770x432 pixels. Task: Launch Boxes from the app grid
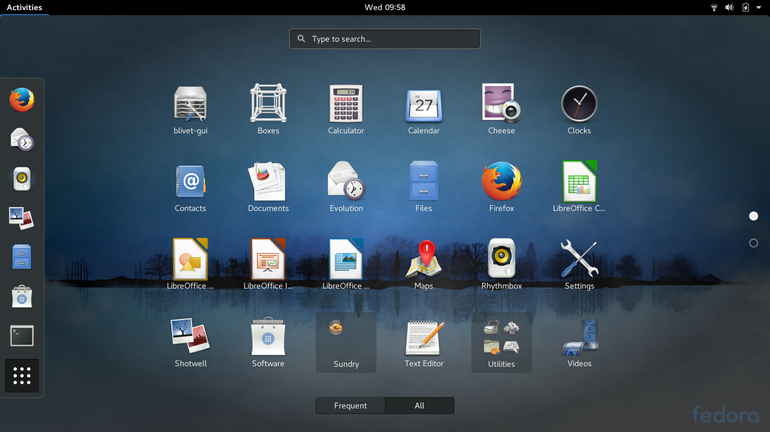[268, 109]
